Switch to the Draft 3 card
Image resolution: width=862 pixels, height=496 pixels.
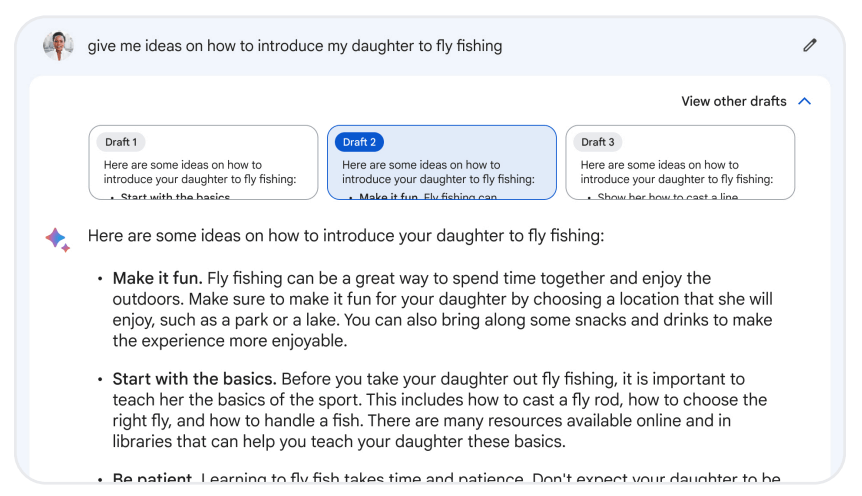click(680, 162)
